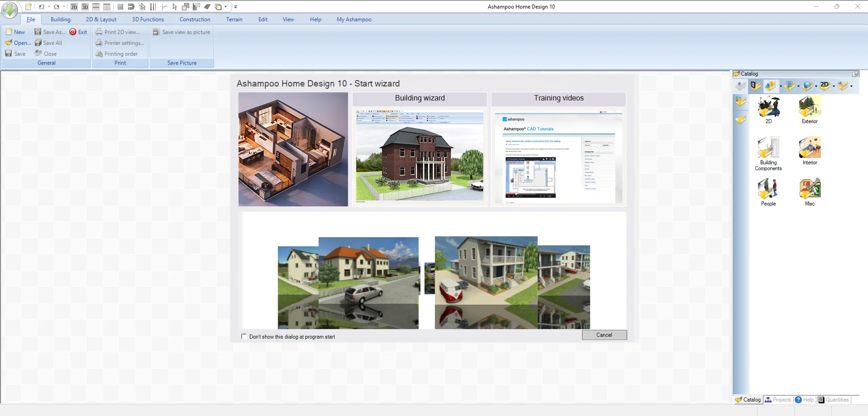Open the Customize Quick Access Toolbar dropdown
This screenshot has width=868, height=416.
pyautogui.click(x=235, y=7)
